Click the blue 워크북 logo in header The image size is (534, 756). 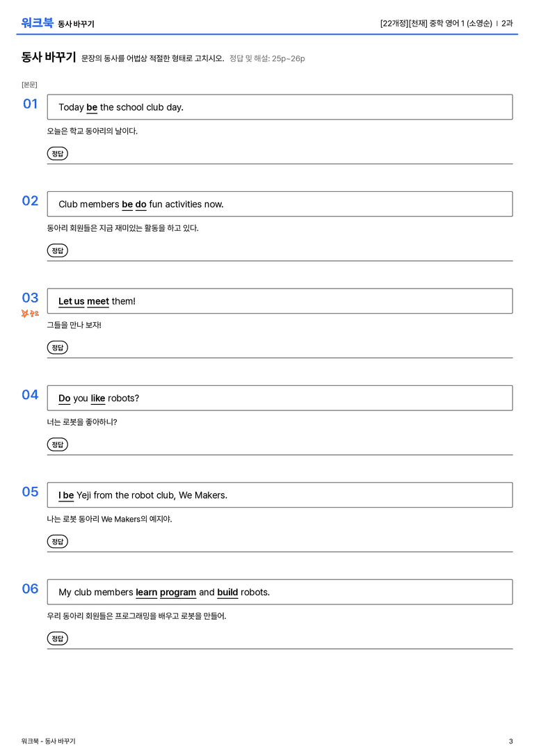pyautogui.click(x=37, y=23)
